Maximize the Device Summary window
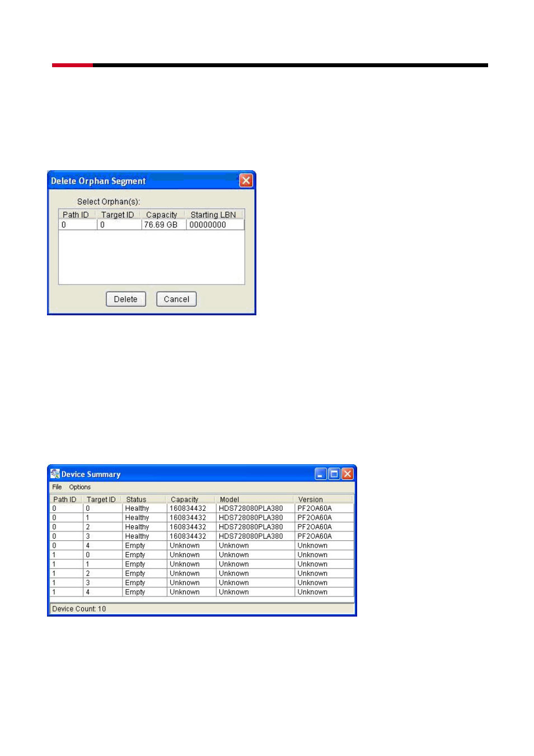The image size is (534, 756). coord(334,474)
